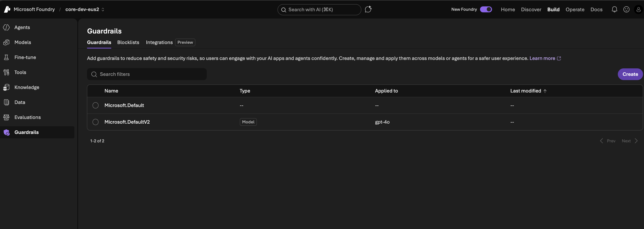
Task: Click the feedback smiley icon
Action: (x=626, y=9)
